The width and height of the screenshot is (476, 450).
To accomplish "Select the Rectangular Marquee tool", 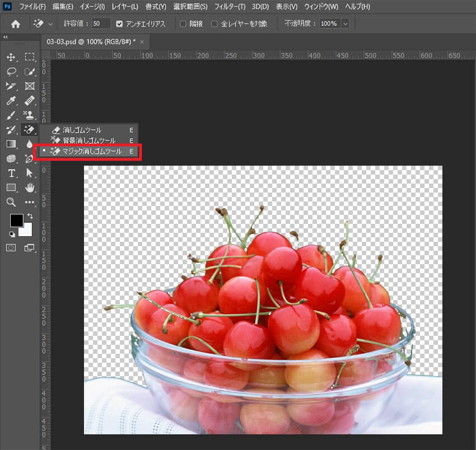I will coord(30,57).
